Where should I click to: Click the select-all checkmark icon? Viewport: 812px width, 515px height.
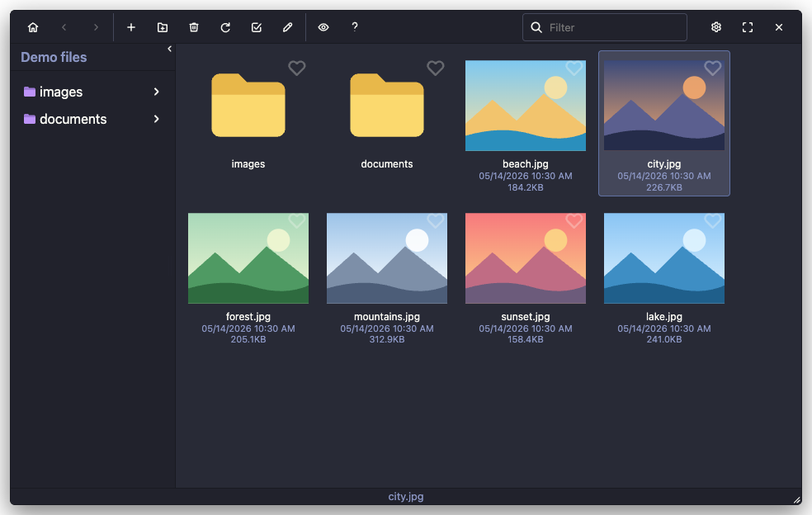point(257,27)
